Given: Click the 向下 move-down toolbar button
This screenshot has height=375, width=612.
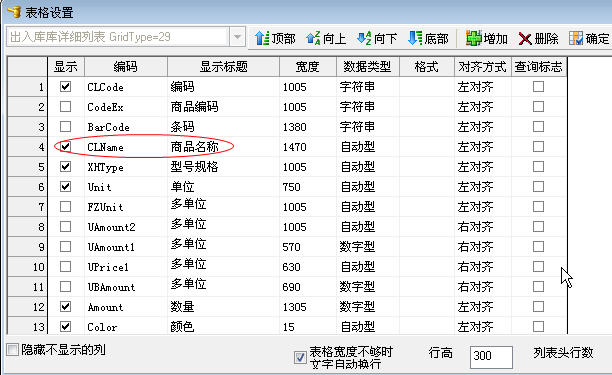Looking at the screenshot, I should 377,38.
